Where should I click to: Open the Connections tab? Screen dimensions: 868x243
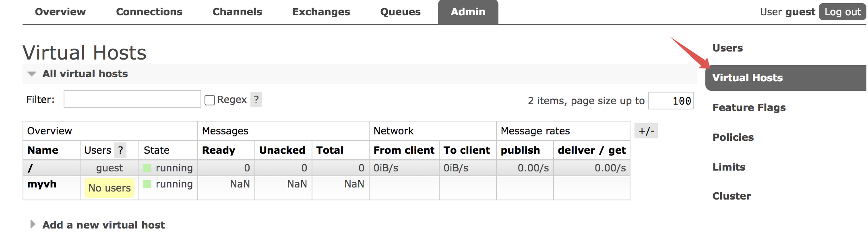pos(149,12)
